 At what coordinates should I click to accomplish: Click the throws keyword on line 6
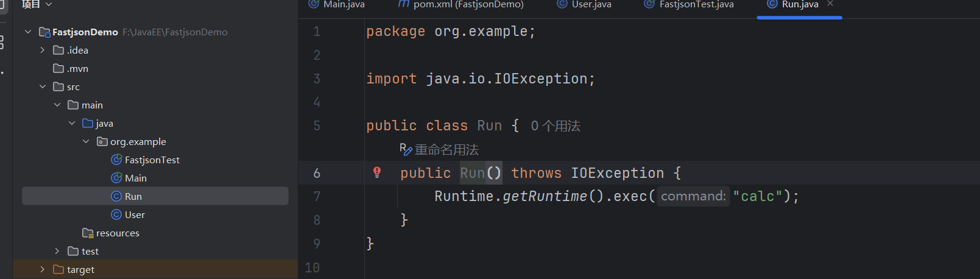pyautogui.click(x=536, y=174)
